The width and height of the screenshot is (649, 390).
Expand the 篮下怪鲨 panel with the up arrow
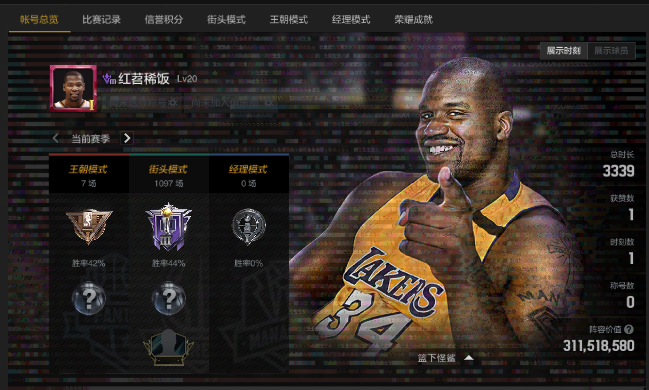pos(469,358)
